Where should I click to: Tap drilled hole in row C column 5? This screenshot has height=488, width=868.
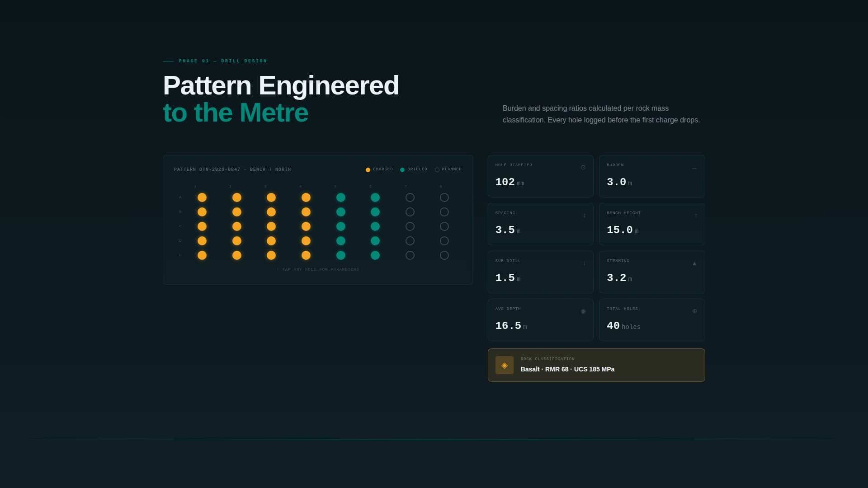pyautogui.click(x=341, y=226)
